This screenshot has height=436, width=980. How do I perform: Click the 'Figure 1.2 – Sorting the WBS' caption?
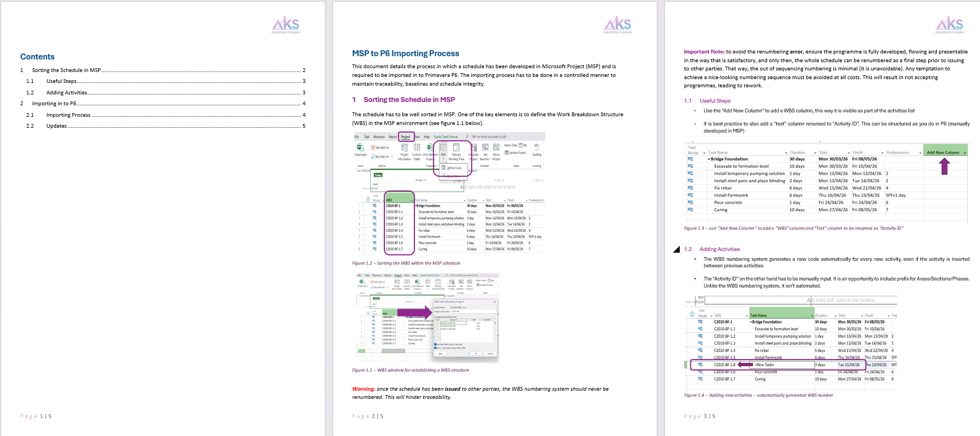[406, 263]
